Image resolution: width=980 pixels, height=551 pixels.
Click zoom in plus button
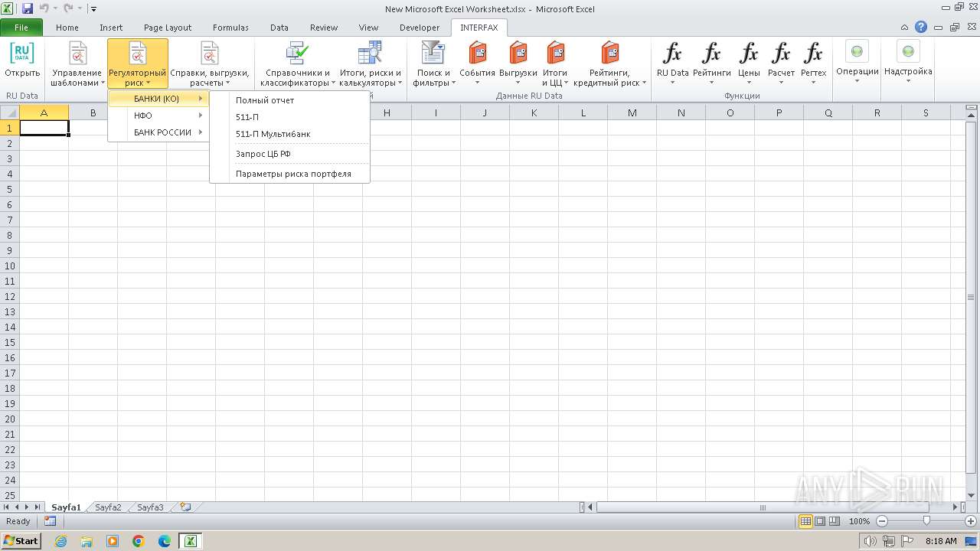tap(971, 521)
